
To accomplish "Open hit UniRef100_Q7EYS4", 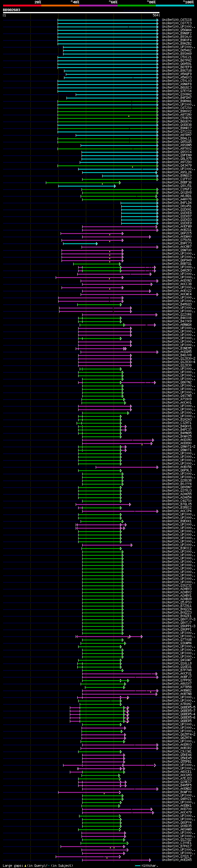I will pos(177,91).
